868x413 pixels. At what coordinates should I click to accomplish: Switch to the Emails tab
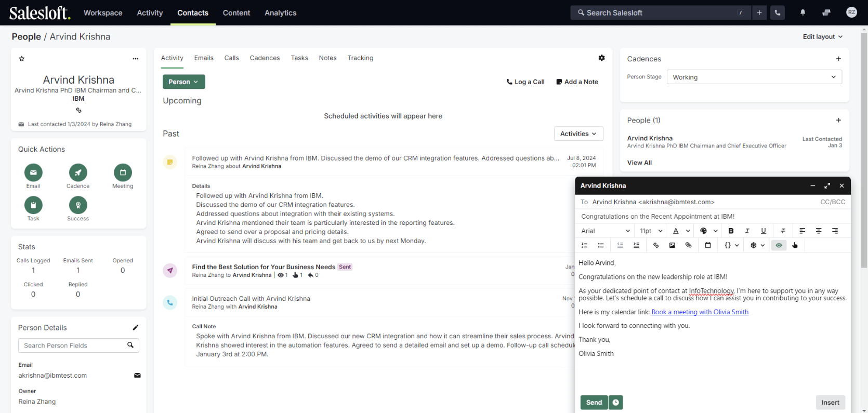pos(204,58)
